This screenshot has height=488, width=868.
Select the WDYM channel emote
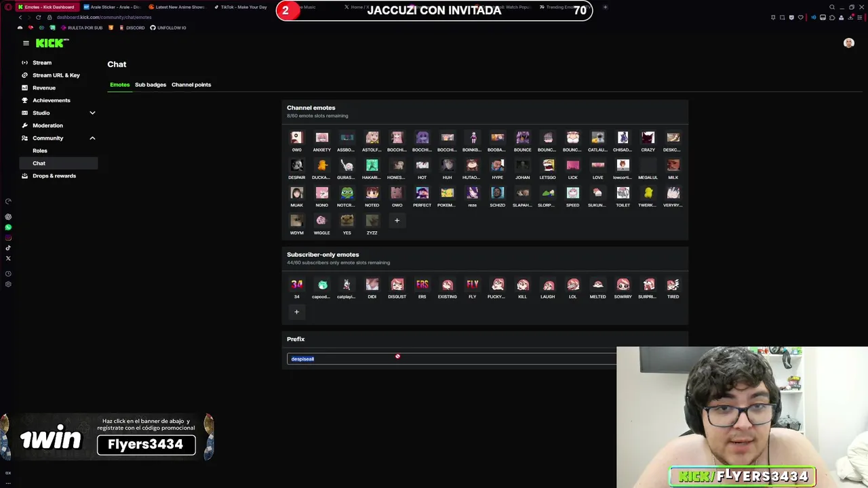pos(296,225)
